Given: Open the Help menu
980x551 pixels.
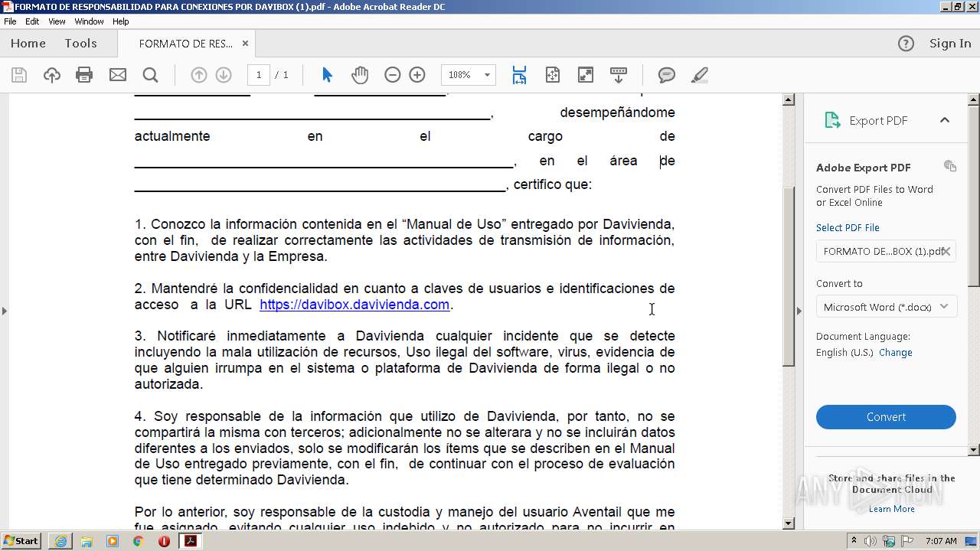Looking at the screenshot, I should tap(121, 21).
